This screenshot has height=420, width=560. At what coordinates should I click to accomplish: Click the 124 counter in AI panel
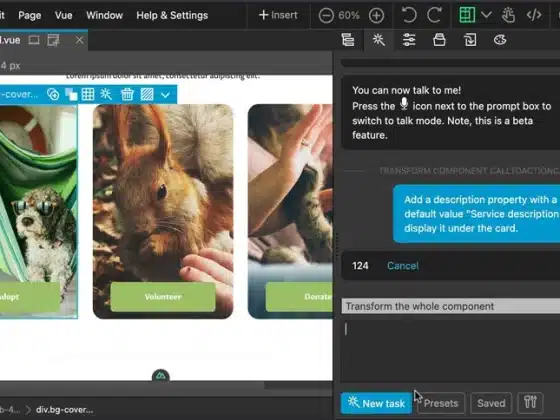click(x=360, y=266)
